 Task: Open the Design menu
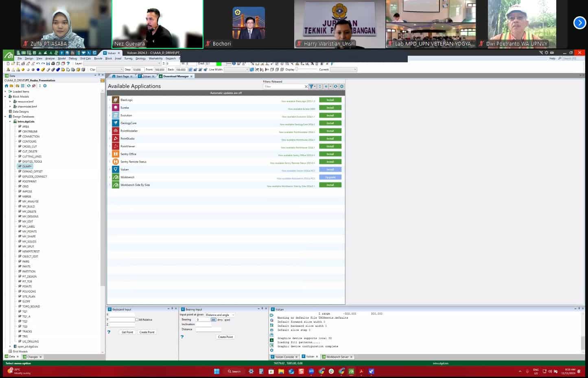[29, 59]
